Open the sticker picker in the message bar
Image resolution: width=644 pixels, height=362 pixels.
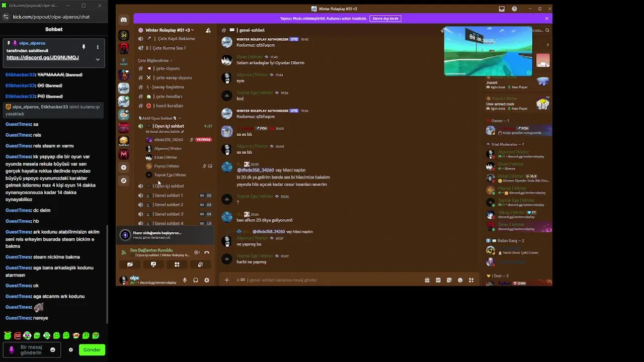449,280
